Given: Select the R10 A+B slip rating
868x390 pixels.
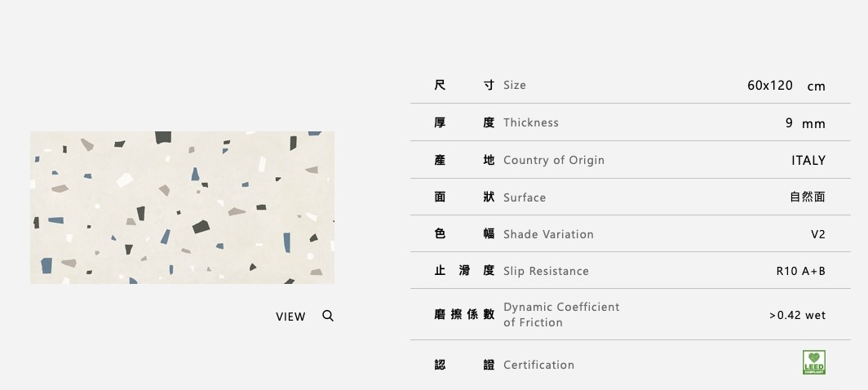Looking at the screenshot, I should 800,271.
